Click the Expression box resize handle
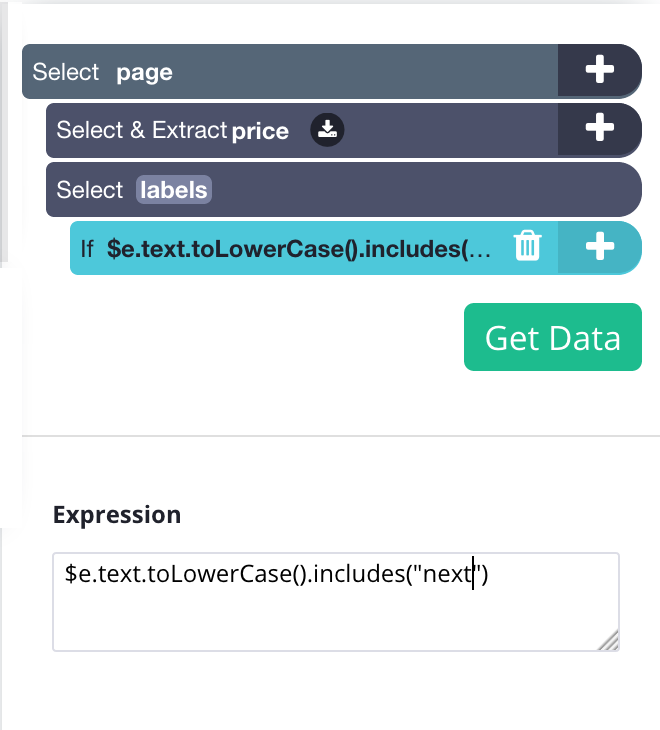 coord(608,640)
